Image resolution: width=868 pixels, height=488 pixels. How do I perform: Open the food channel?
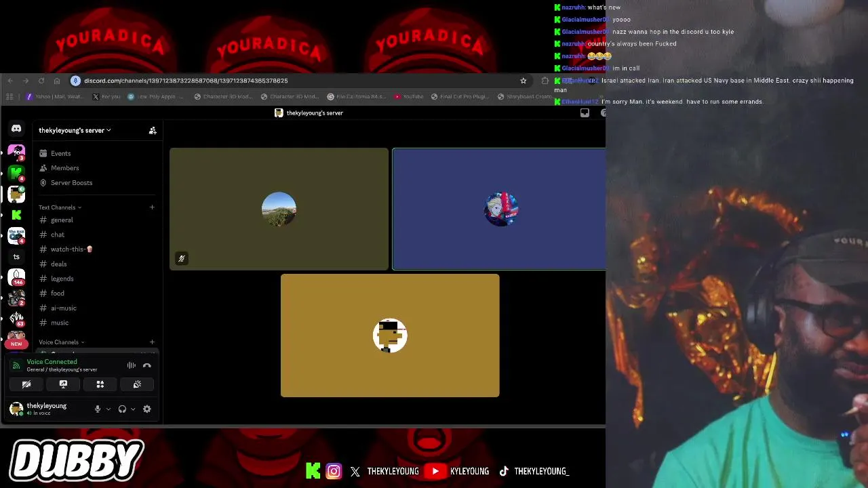97,293
